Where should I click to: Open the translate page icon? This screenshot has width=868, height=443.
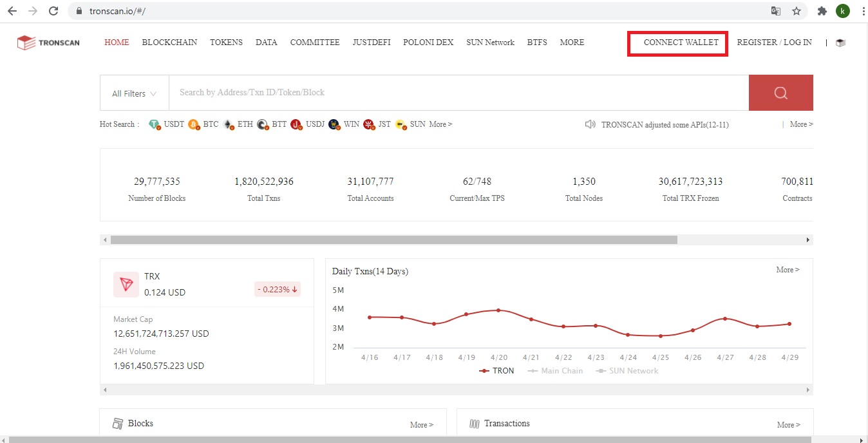tap(776, 11)
